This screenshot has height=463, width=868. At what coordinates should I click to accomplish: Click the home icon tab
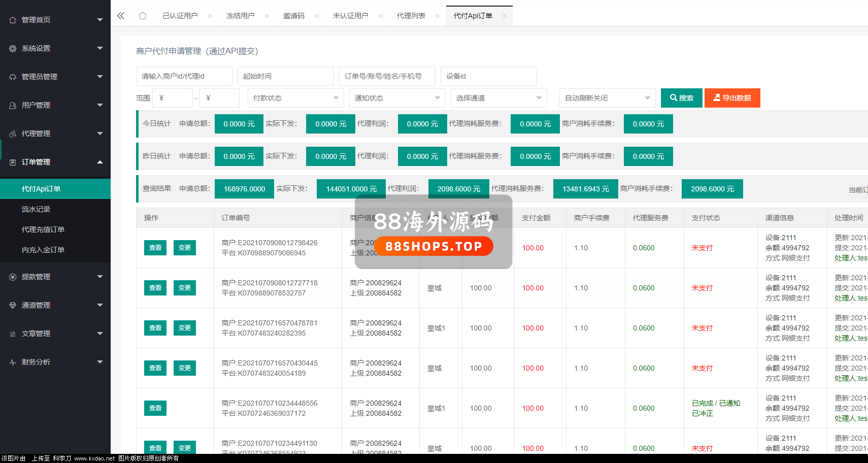[143, 16]
